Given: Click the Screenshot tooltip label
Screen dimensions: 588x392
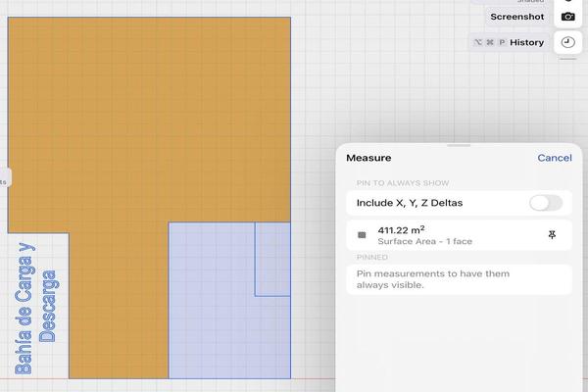Looking at the screenshot, I should [x=517, y=17].
